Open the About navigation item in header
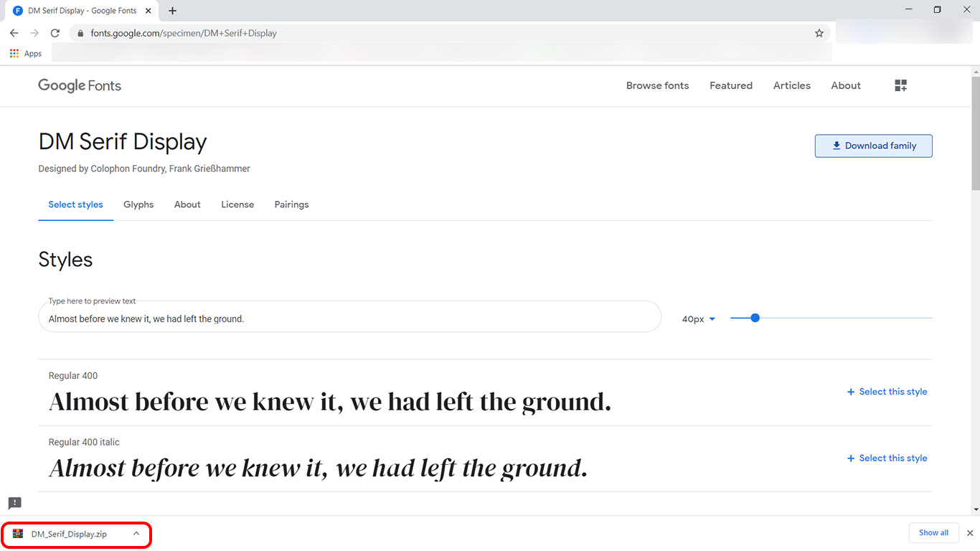 click(x=846, y=85)
